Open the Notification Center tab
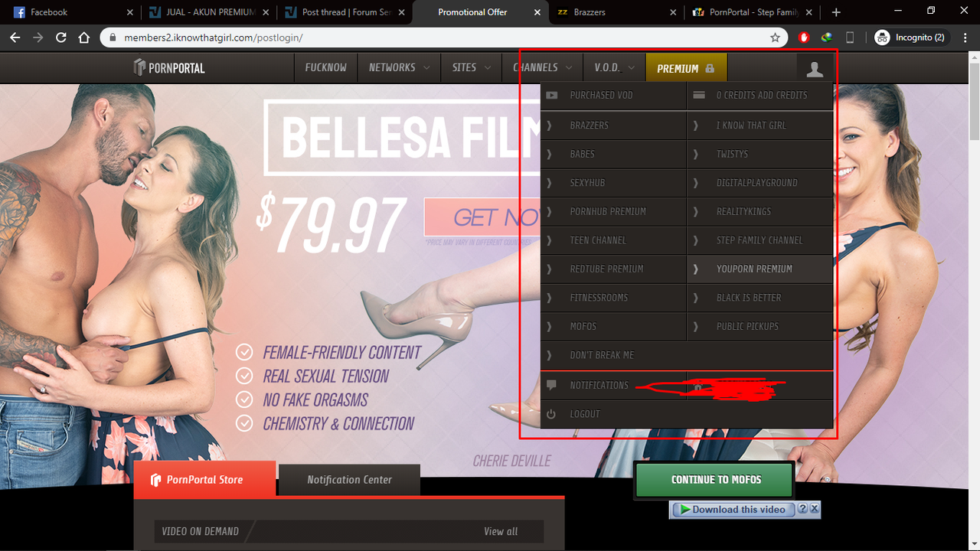This screenshot has height=551, width=980. [x=349, y=480]
